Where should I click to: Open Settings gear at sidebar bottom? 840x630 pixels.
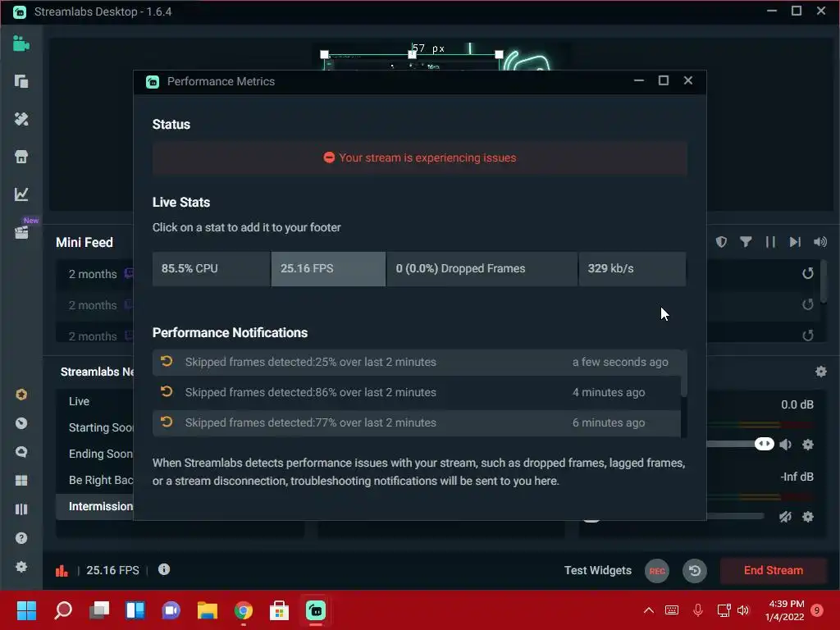click(21, 567)
